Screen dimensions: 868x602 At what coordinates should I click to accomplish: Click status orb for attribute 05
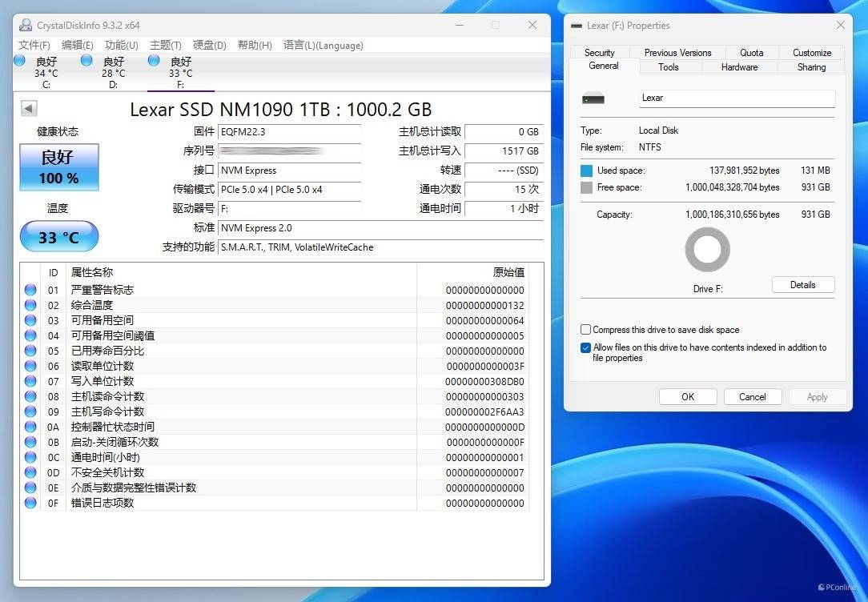click(30, 351)
